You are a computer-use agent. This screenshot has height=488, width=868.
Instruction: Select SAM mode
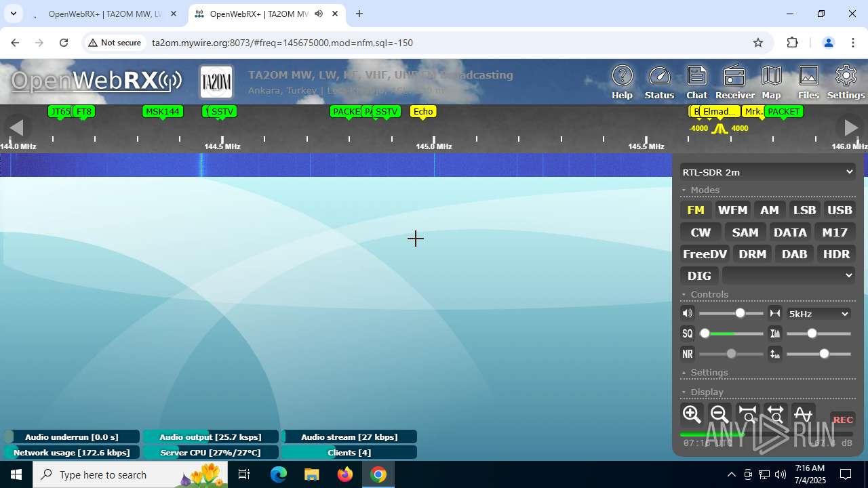click(x=745, y=232)
